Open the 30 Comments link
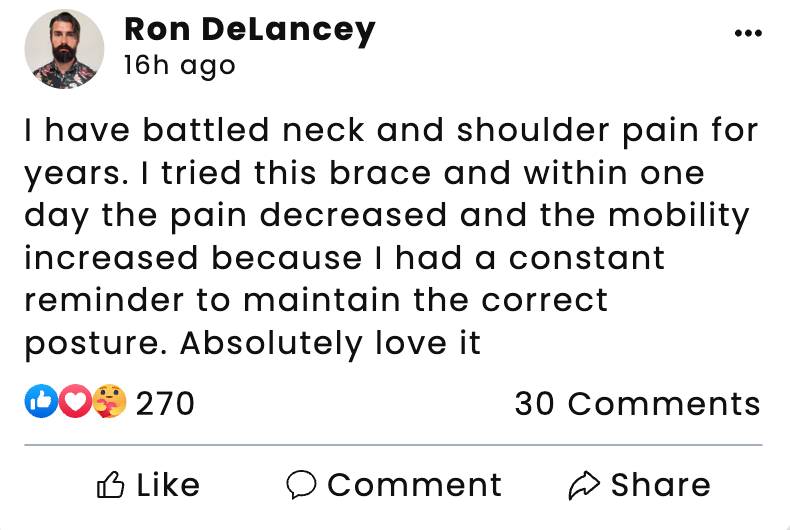The width and height of the screenshot is (790, 530). [637, 404]
